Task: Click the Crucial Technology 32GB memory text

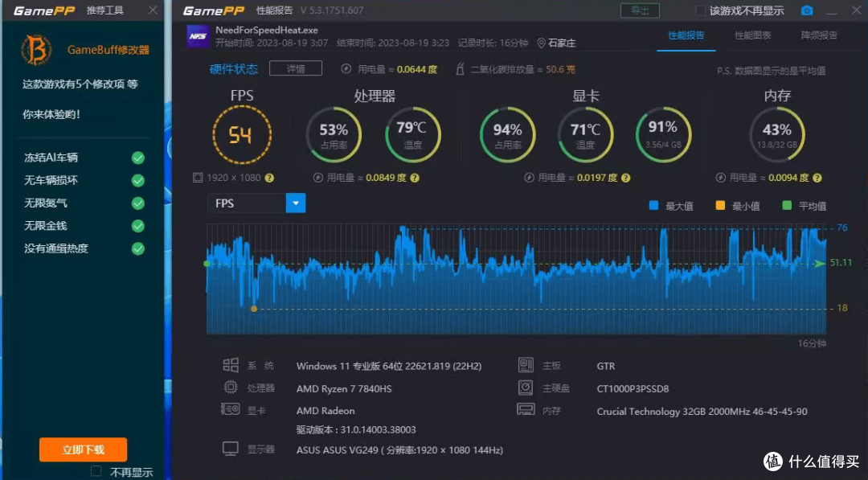Action: [x=702, y=412]
